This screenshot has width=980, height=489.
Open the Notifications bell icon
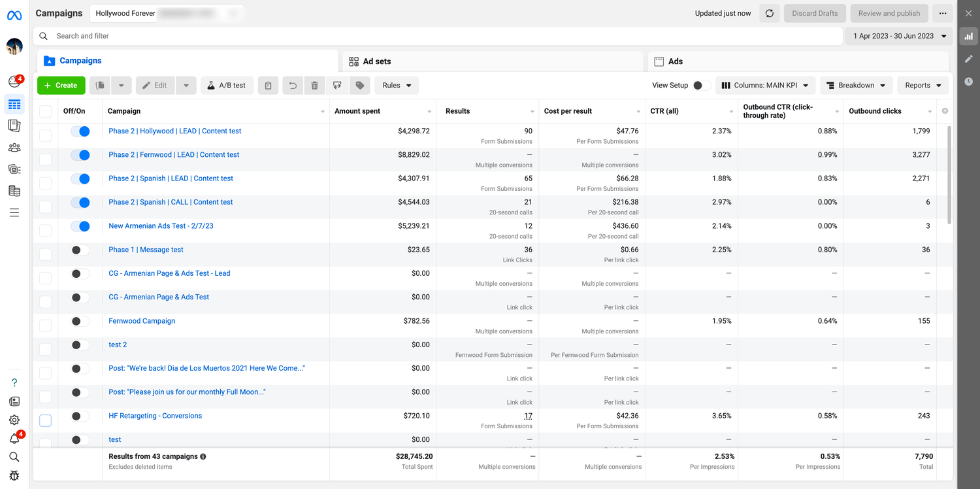click(14, 439)
